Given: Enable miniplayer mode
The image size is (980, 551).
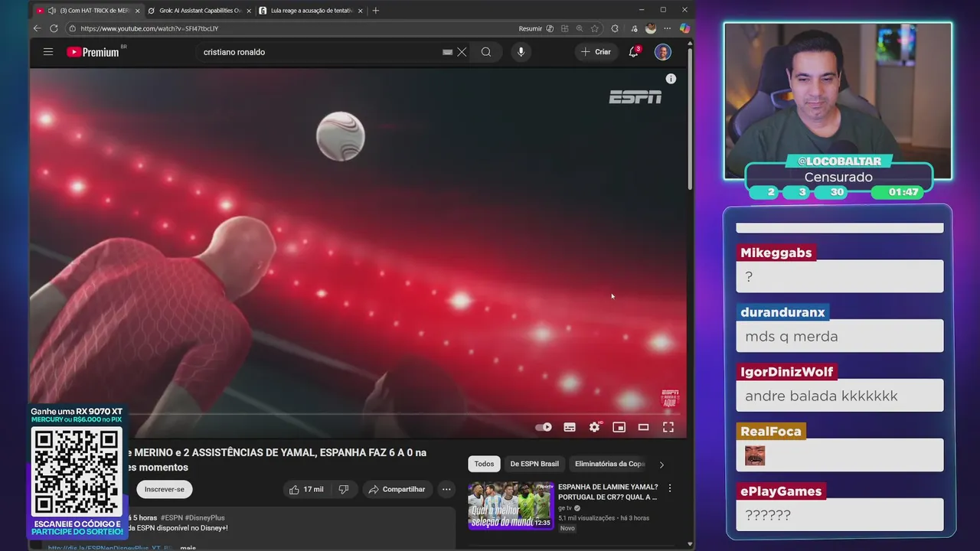Looking at the screenshot, I should 619,427.
